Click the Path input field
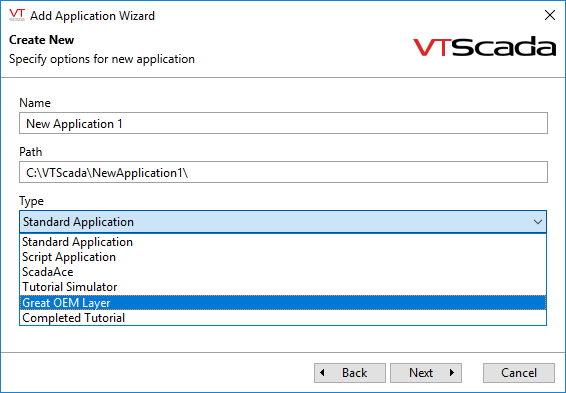 [x=283, y=172]
